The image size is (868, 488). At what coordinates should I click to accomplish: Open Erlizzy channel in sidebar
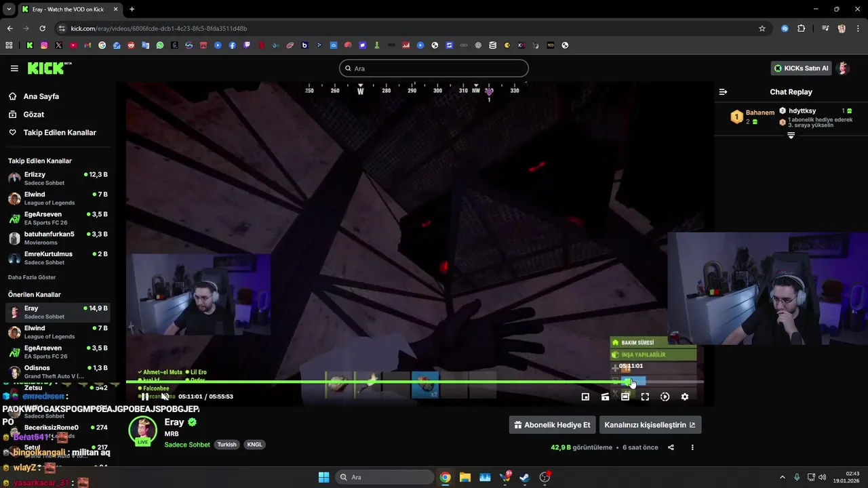coord(58,178)
